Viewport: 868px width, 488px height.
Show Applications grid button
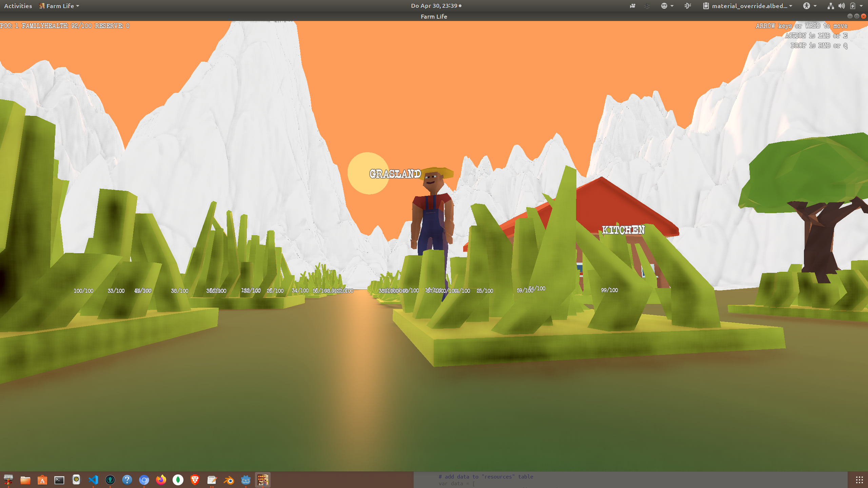[x=859, y=480]
